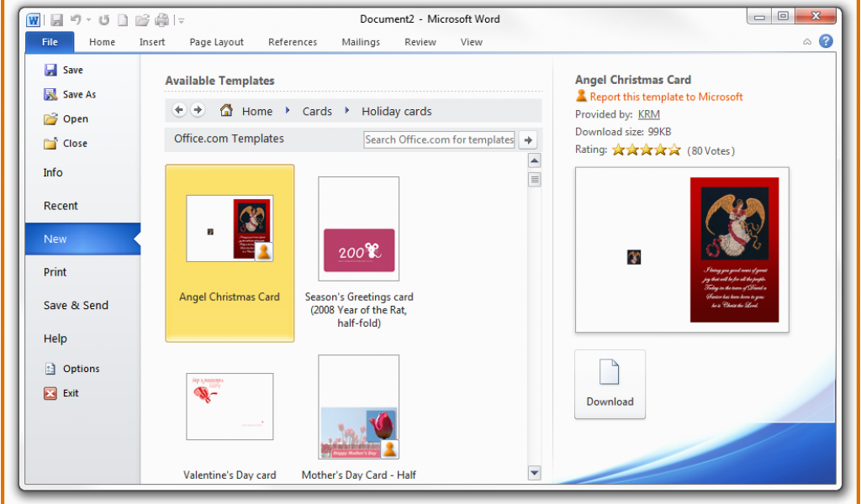Click Holiday cards in breadcrumb
This screenshot has height=504, width=861.
click(397, 112)
